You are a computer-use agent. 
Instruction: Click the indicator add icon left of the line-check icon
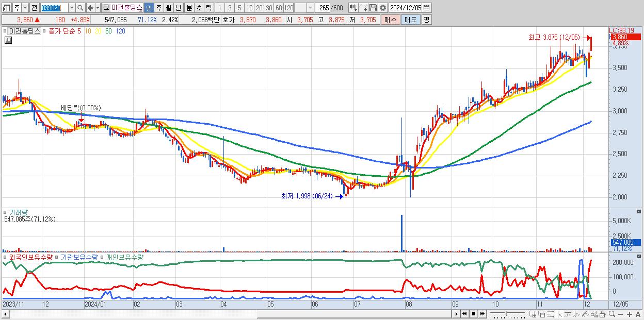coord(352,8)
